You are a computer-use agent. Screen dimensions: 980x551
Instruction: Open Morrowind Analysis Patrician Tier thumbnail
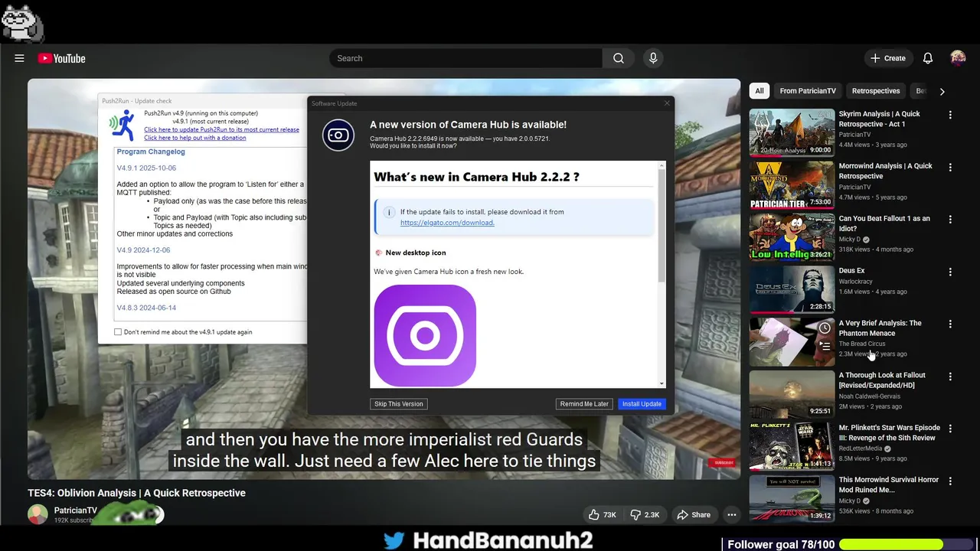(792, 184)
